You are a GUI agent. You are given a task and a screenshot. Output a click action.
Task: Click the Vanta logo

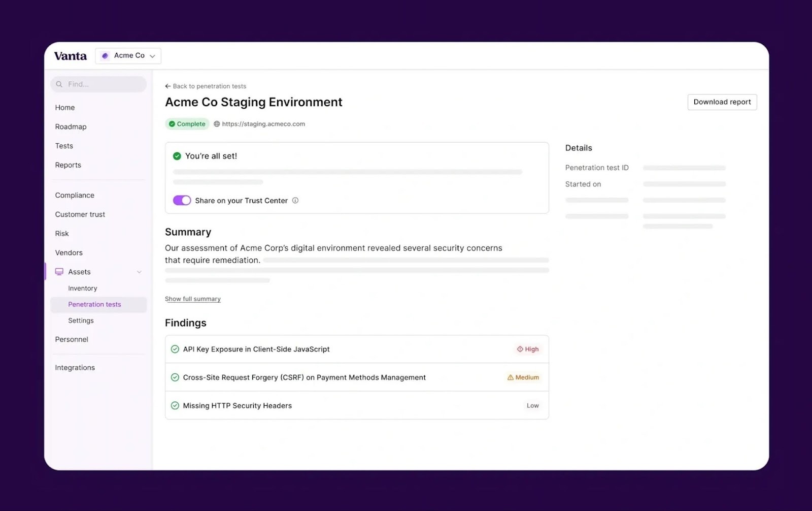tap(71, 56)
